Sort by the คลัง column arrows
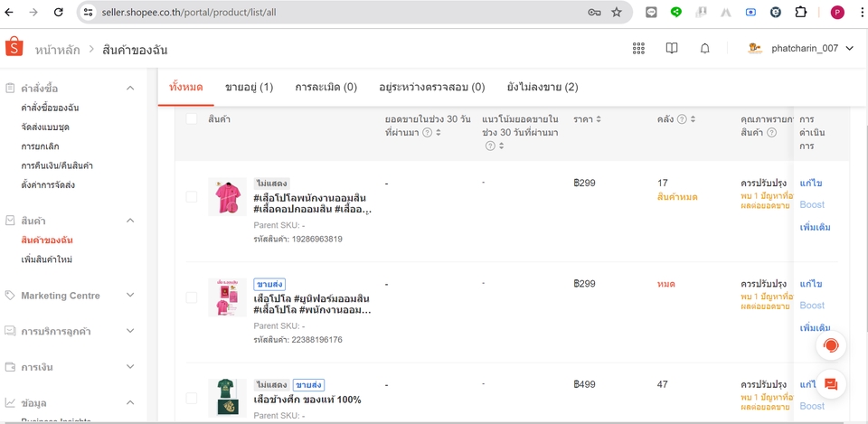The image size is (868, 424). [693, 119]
